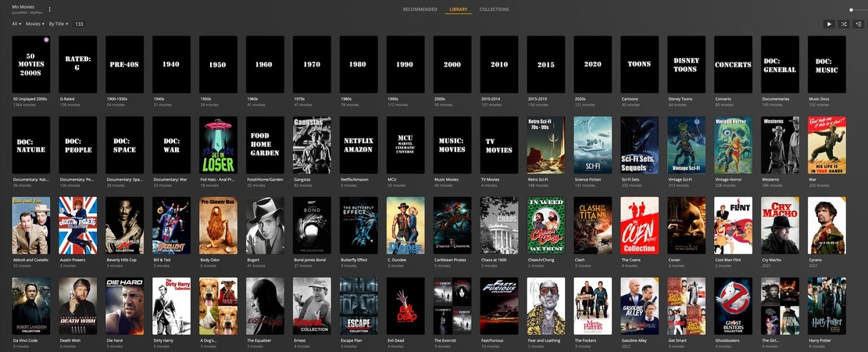Open the Gangstas collection poster
868x352 pixels.
point(312,145)
